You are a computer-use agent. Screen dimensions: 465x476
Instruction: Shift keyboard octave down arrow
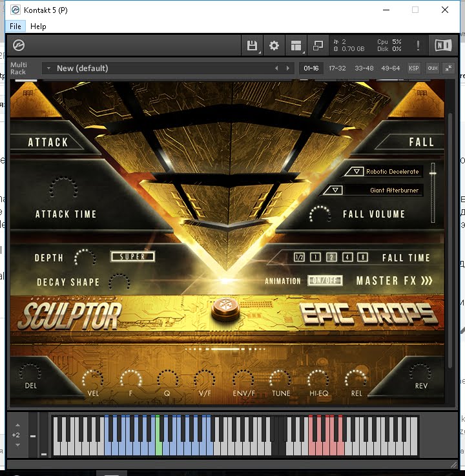point(17,445)
